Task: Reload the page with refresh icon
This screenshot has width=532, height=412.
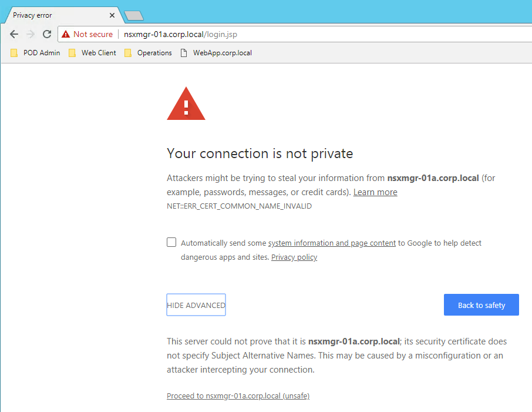Action: click(47, 34)
